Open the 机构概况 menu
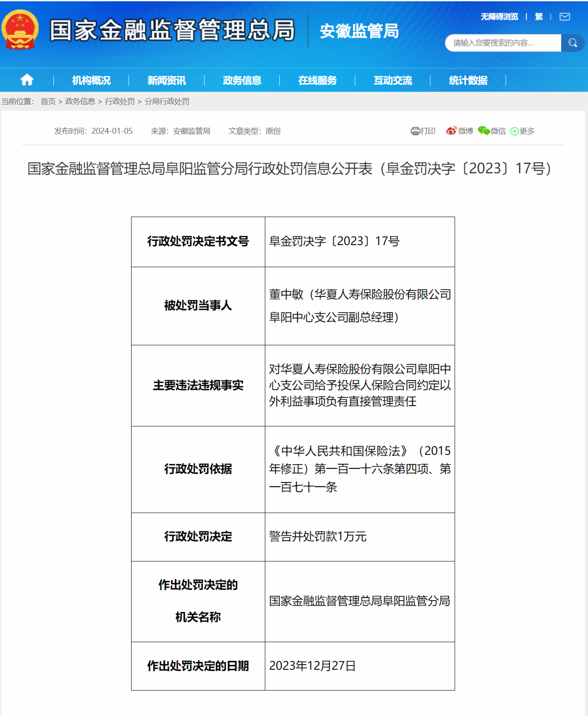 point(91,80)
